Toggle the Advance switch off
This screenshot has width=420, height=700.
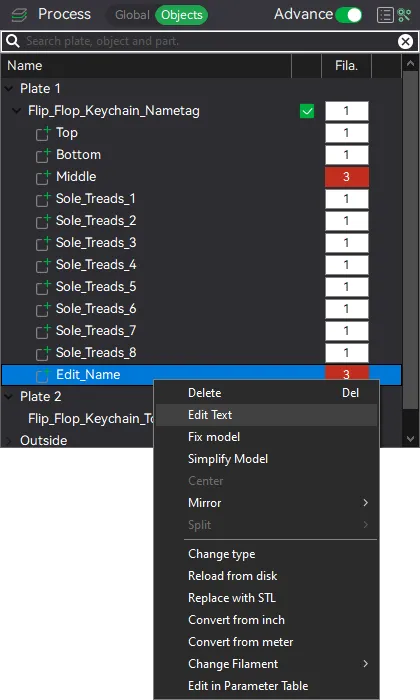point(349,15)
